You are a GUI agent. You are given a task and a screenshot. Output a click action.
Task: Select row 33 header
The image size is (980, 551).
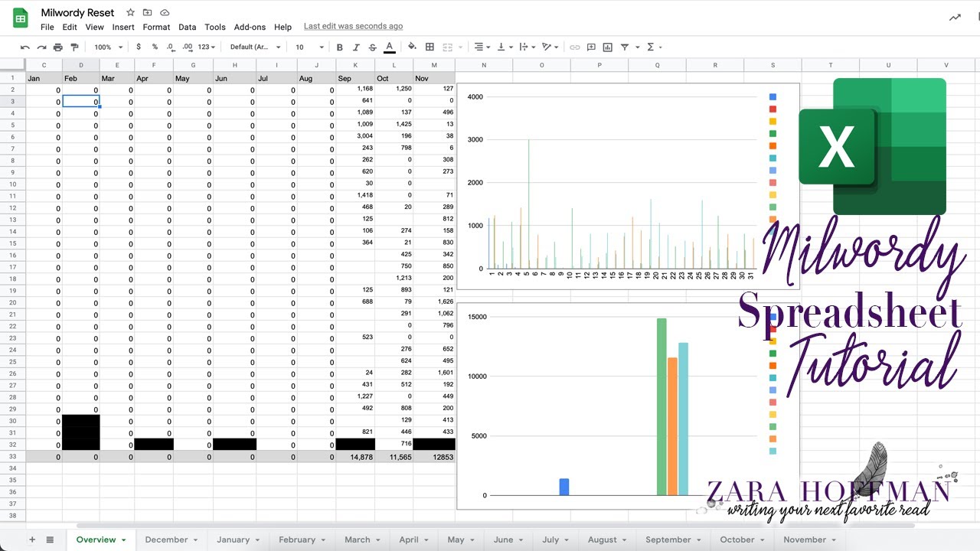click(x=13, y=457)
